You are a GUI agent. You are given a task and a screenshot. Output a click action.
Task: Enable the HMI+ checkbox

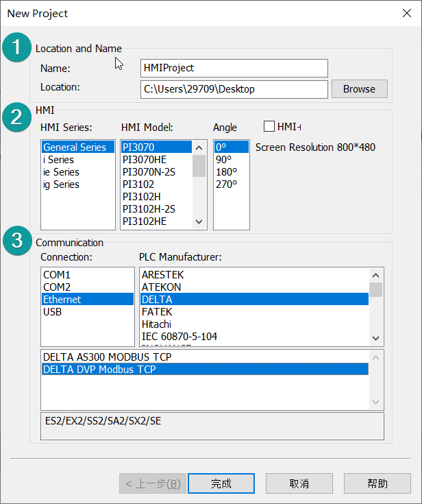[x=269, y=126]
